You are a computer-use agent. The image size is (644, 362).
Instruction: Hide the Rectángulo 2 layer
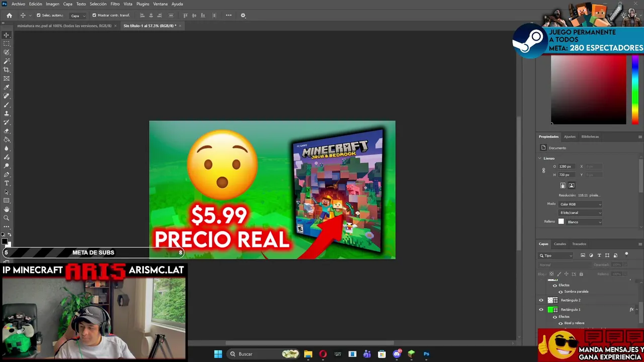point(541,300)
